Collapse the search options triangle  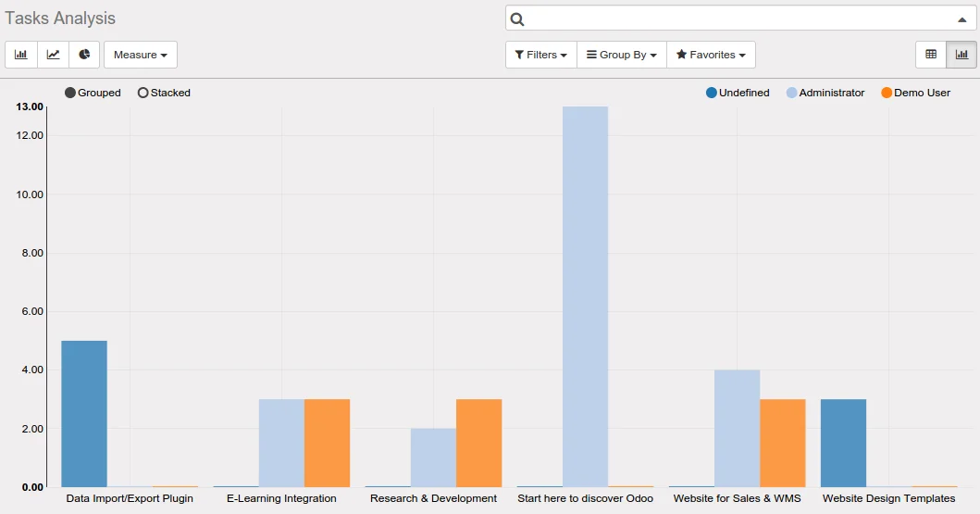pos(961,19)
